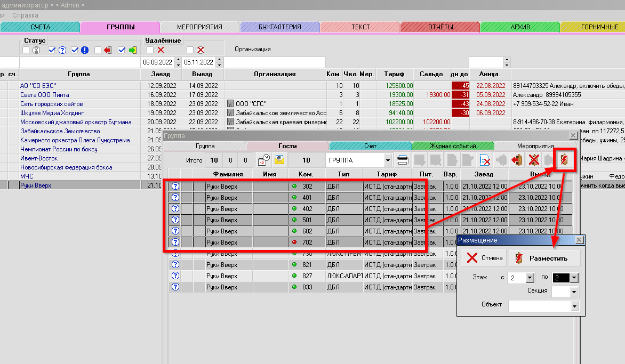625x364 pixels.
Task: Click the email envelope icon in guests toolbar
Action: (x=279, y=160)
